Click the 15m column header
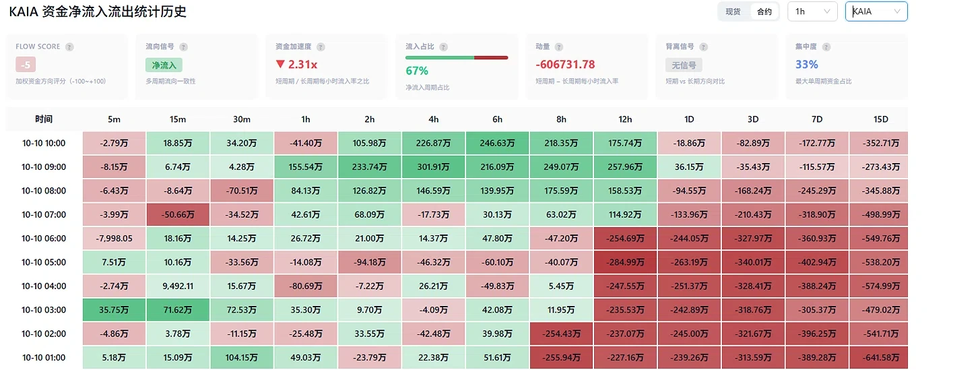Viewport: 980px width, 370px height. coord(178,119)
